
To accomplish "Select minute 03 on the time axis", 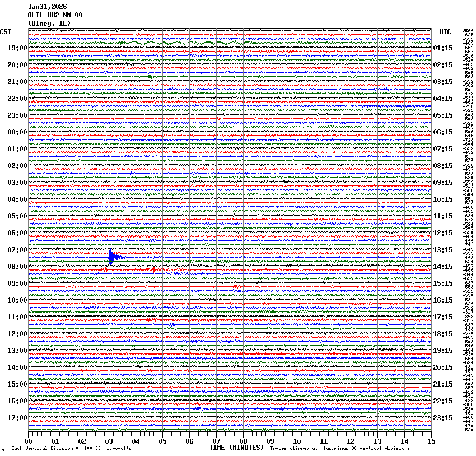I will point(109,441).
